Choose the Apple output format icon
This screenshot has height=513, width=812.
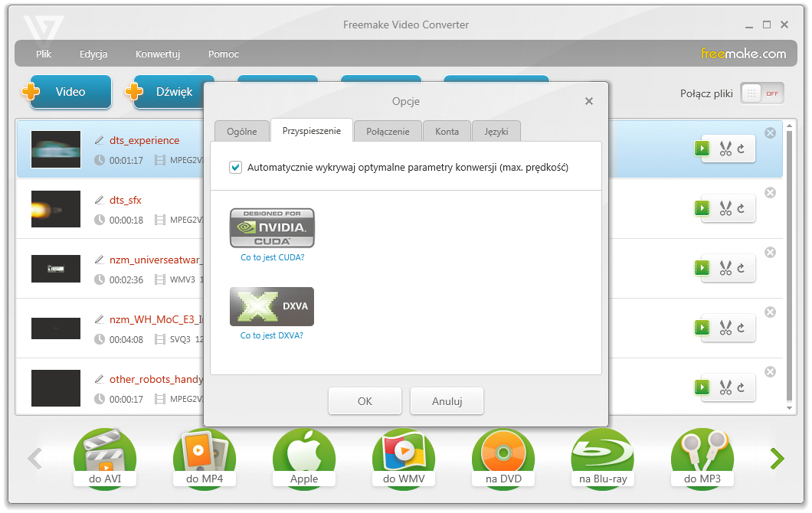click(304, 459)
